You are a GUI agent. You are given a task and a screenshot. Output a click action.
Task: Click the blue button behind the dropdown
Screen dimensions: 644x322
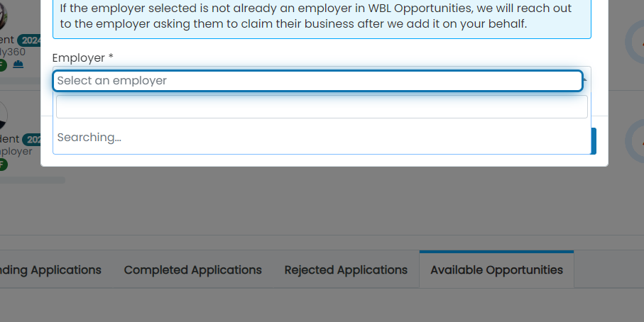coord(594,141)
